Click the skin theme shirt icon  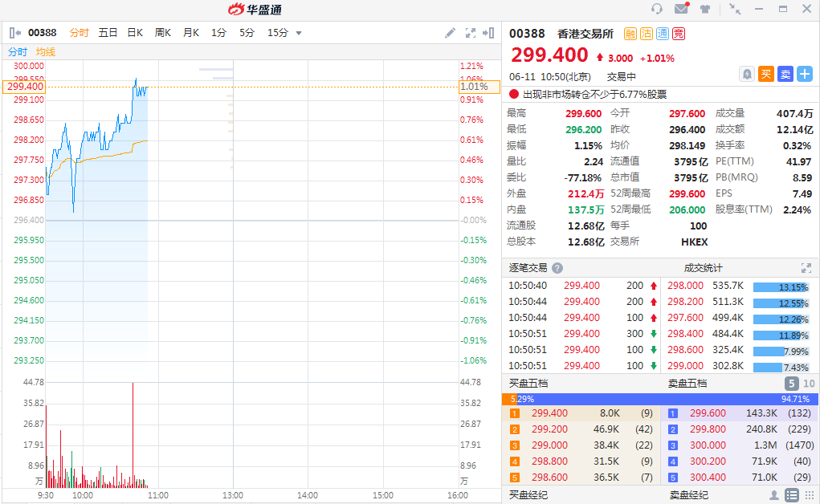(705, 9)
